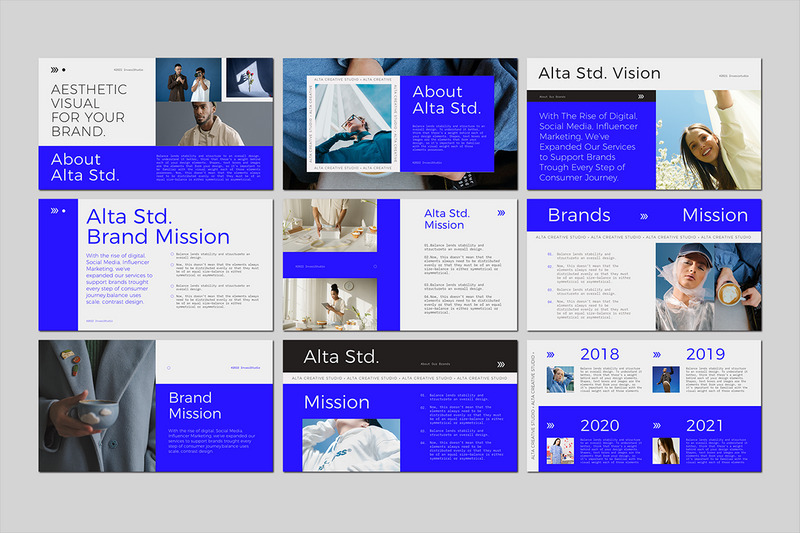The image size is (800, 533).
Task: Click the chevron icon next to 2021
Action: pos(657,425)
